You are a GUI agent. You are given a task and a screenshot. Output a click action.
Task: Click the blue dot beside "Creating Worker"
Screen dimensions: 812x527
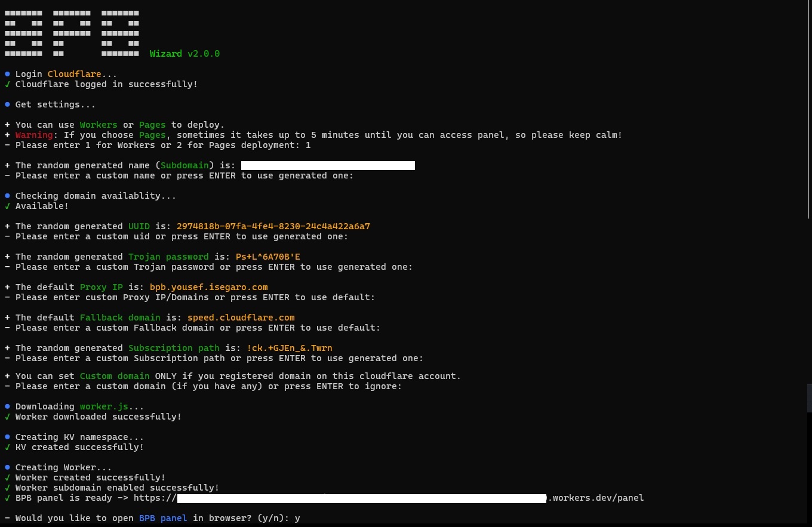[7, 467]
